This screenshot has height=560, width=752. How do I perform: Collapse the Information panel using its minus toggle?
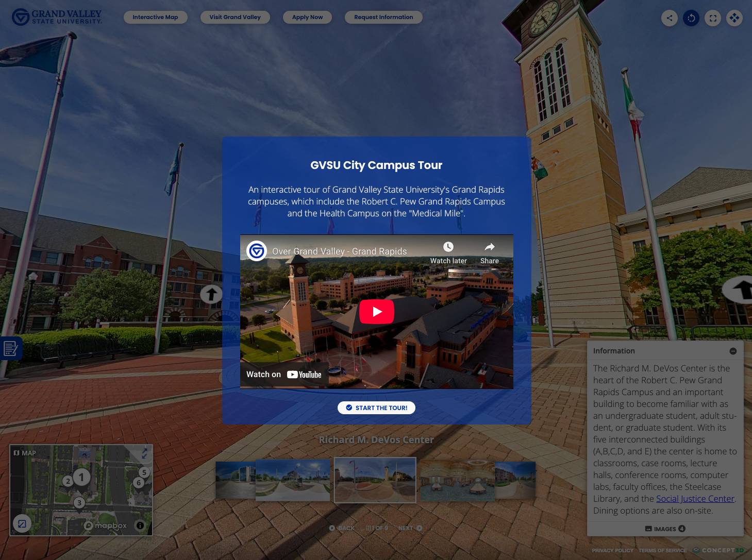pos(733,351)
